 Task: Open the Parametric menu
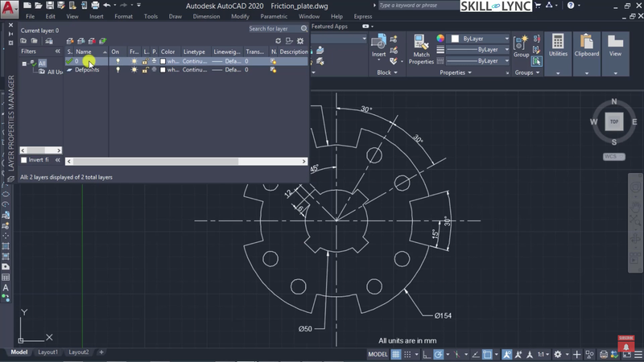[274, 16]
